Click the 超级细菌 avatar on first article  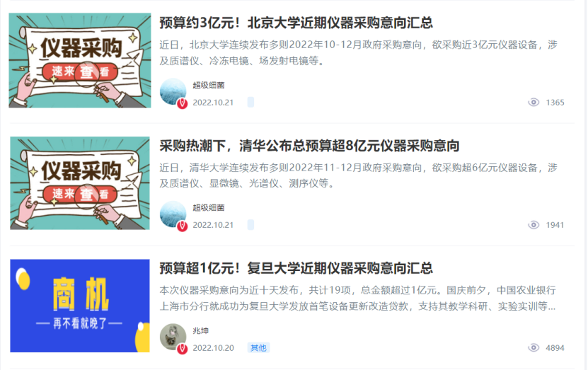[173, 91]
